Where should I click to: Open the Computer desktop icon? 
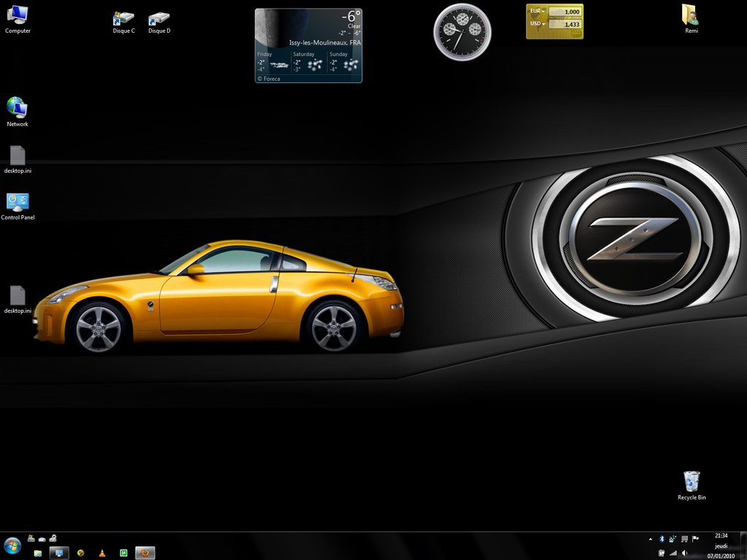[x=18, y=16]
